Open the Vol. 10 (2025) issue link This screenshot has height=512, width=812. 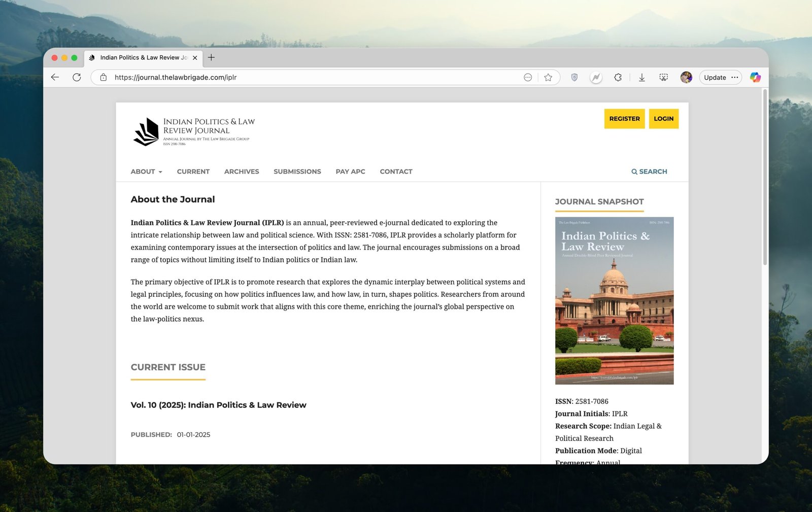click(218, 405)
